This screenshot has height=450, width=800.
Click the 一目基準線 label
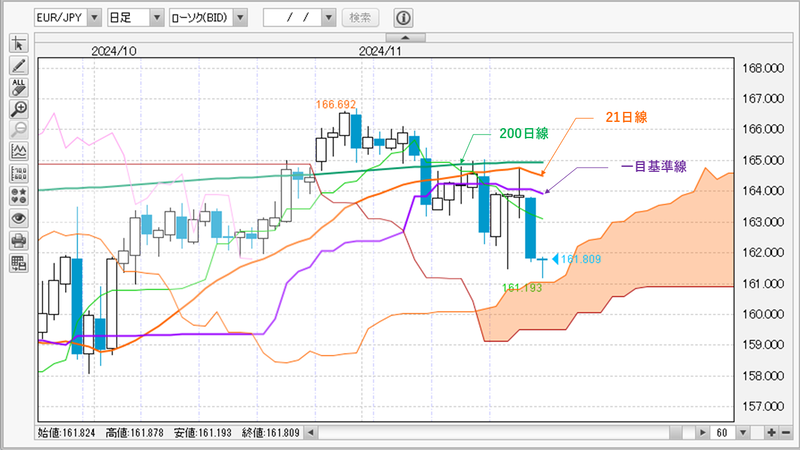654,166
